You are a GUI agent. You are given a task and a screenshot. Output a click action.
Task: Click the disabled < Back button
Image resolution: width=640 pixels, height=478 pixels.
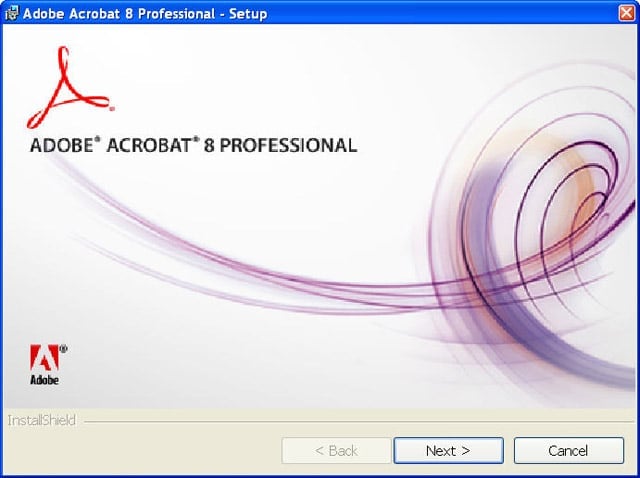click(336, 450)
